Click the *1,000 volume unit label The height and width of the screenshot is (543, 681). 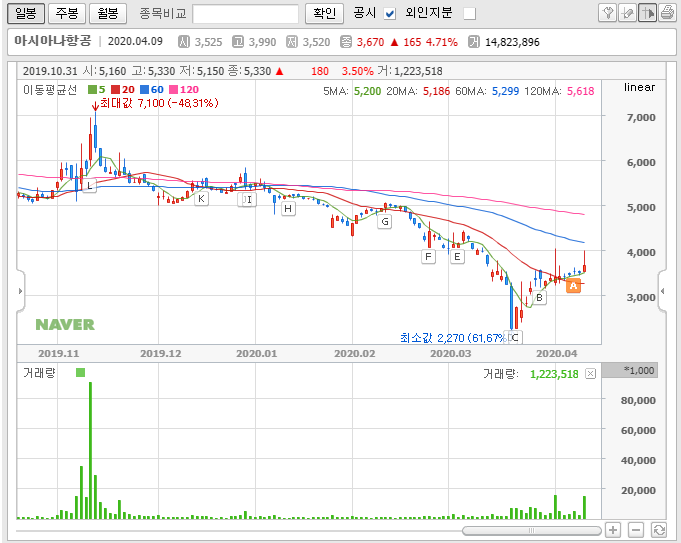[x=639, y=371]
